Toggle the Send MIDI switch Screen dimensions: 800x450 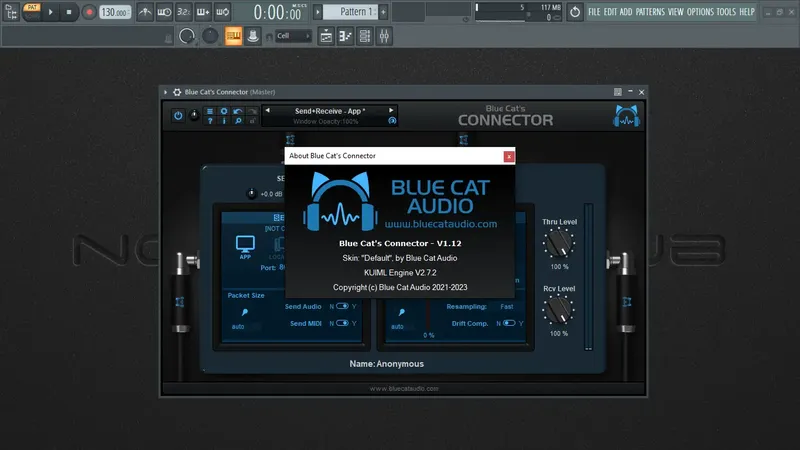(x=342, y=323)
